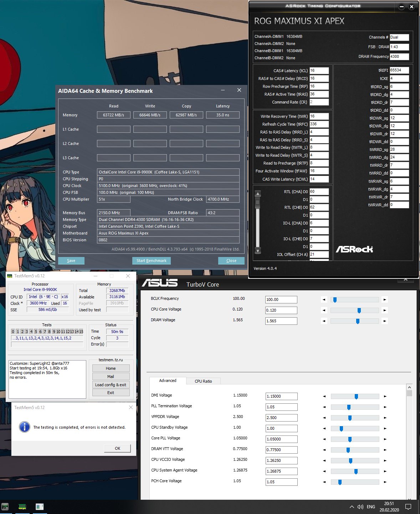
Task: Click the DRAM Voltage input field
Action: click(281, 321)
